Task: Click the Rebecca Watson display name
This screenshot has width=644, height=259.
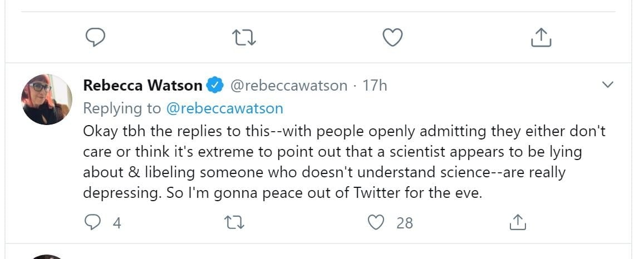Action: 142,86
